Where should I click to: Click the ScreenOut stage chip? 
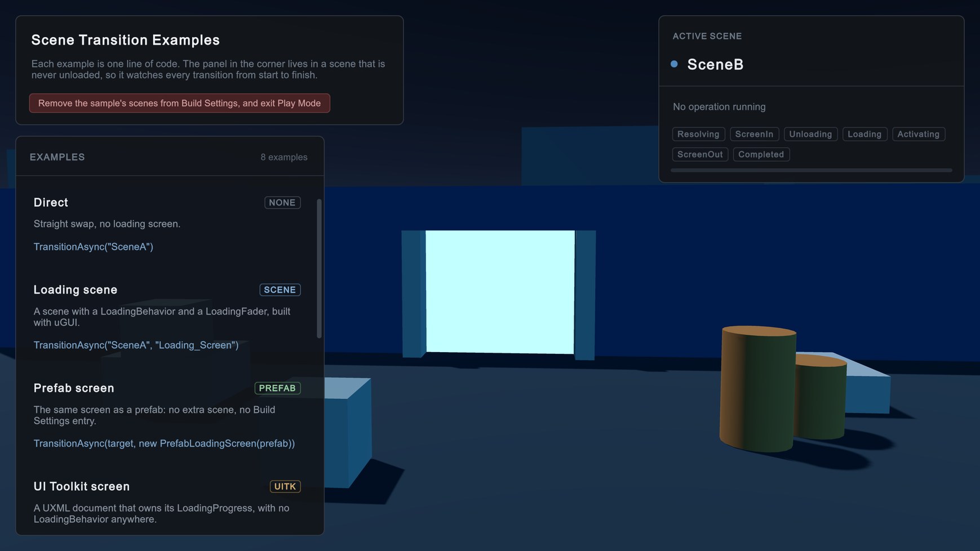700,154
